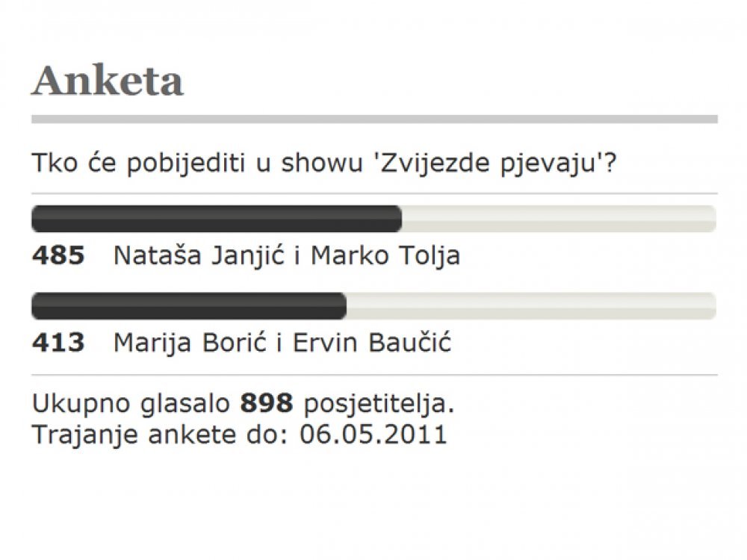Click the word 'showu' in the question
The image size is (747, 560).
[322, 163]
